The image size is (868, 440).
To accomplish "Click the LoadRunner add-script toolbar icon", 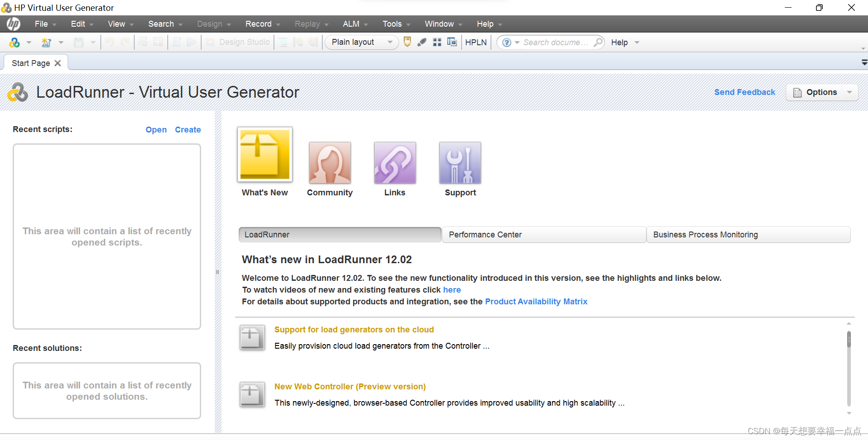I will coord(14,43).
